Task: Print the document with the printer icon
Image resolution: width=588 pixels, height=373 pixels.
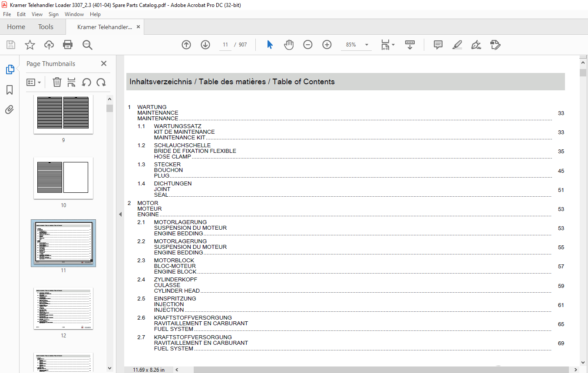Action: (x=68, y=45)
